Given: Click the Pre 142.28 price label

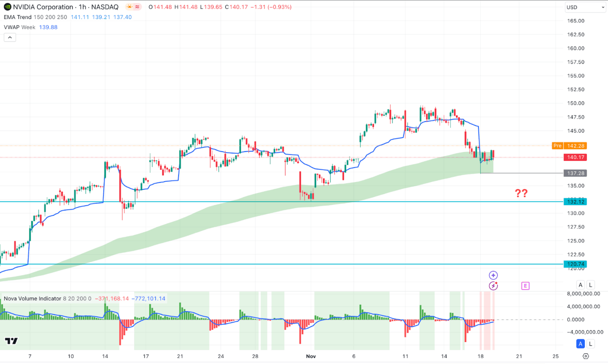Looking at the screenshot, I should tap(569, 146).
